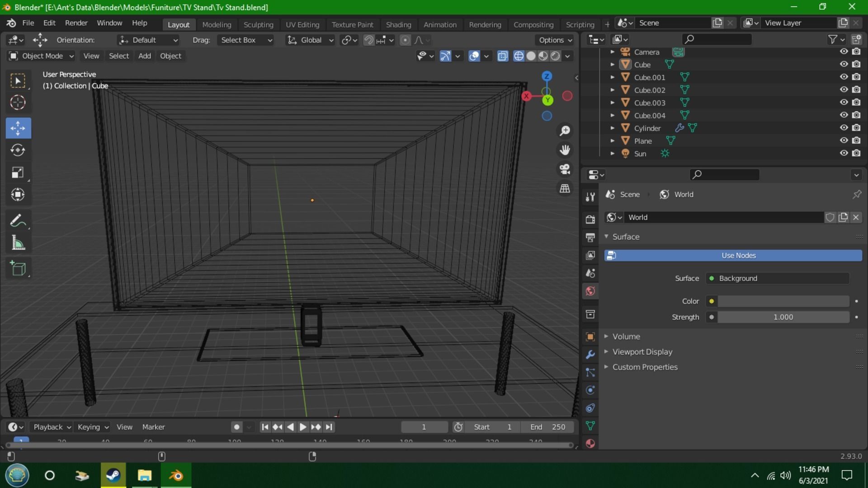868x488 pixels.
Task: Play the animation forward
Action: pyautogui.click(x=303, y=427)
